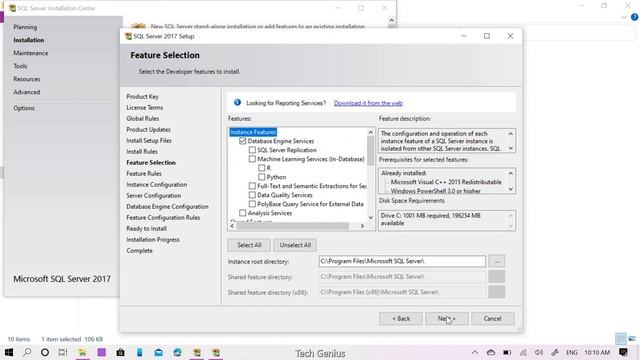Click the 10:10 AM taskbar clock
Screen dimensions: 640x360
point(597,352)
